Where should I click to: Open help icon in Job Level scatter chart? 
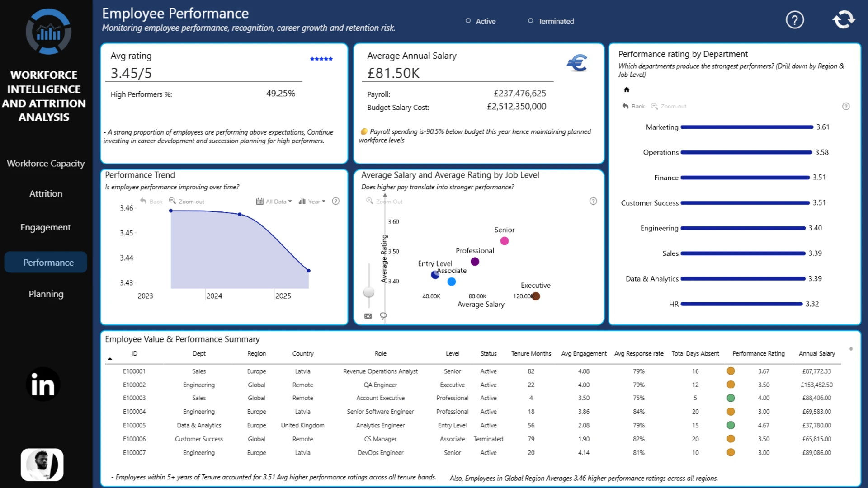tap(593, 201)
